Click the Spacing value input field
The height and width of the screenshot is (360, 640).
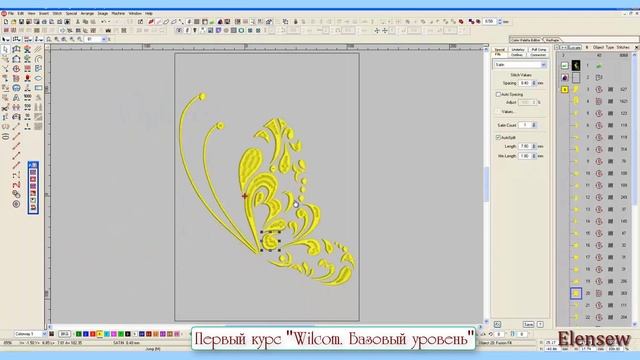[525, 83]
